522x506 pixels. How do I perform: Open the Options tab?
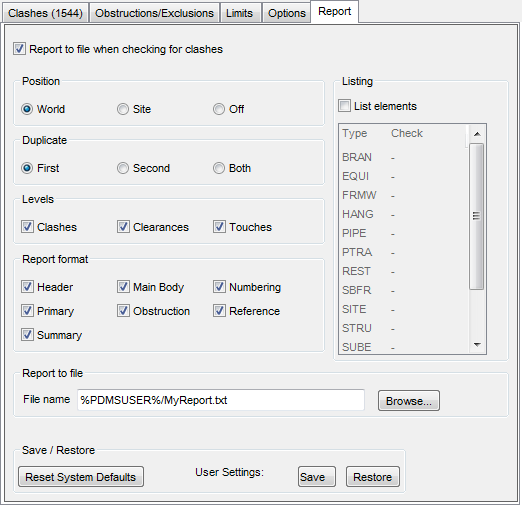[x=287, y=13]
